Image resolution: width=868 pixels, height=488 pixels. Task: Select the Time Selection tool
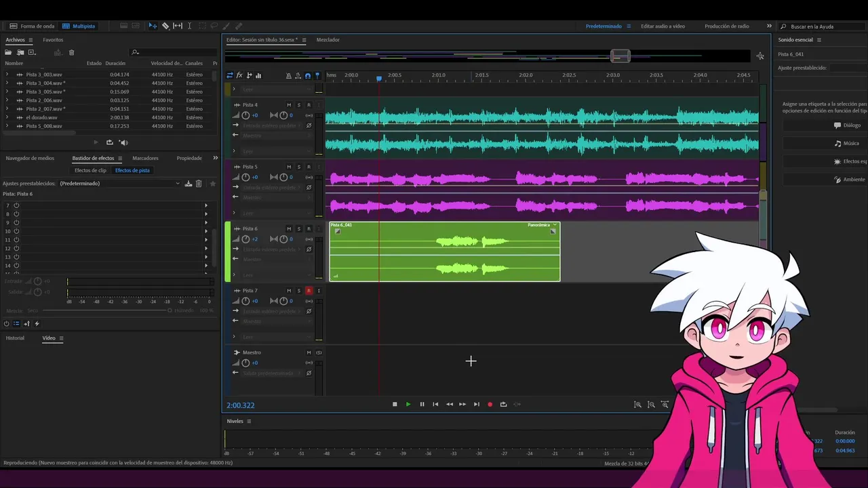pyautogui.click(x=189, y=26)
